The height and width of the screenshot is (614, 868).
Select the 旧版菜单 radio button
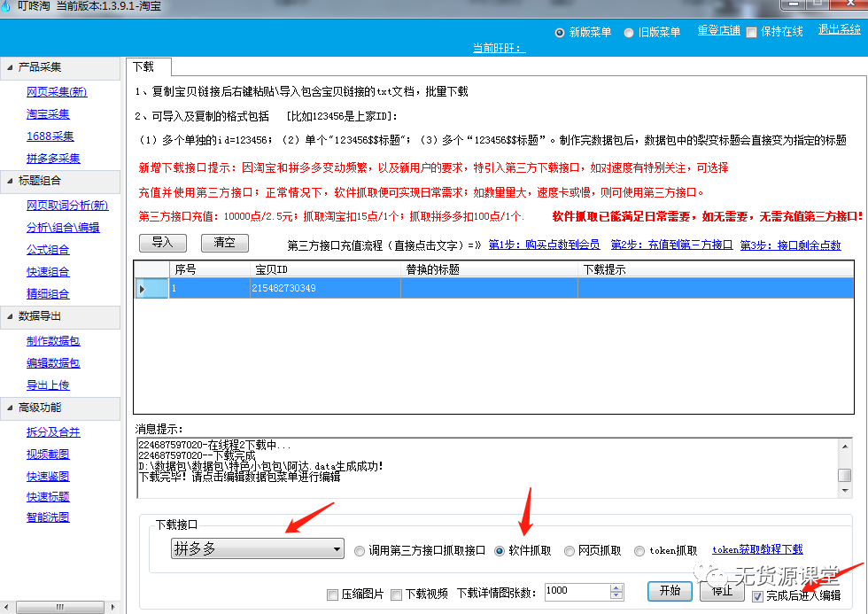pos(628,33)
